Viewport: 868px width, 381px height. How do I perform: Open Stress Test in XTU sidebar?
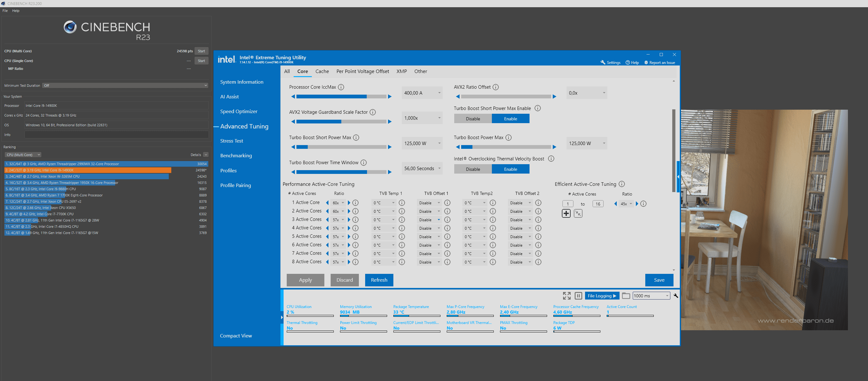tap(232, 141)
